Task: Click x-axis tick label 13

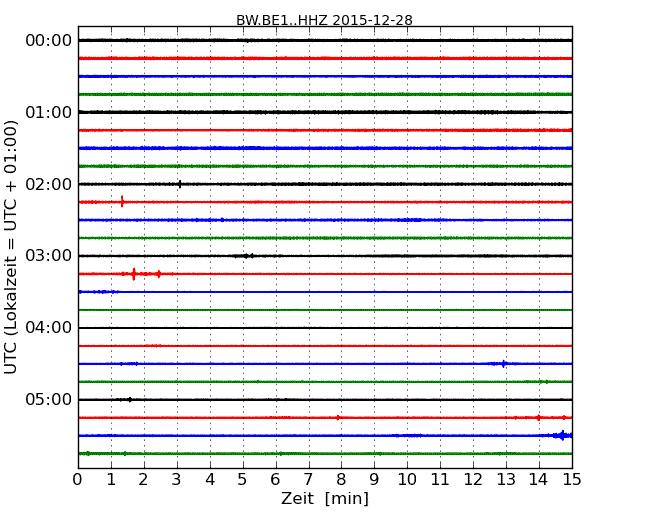Action: (506, 480)
